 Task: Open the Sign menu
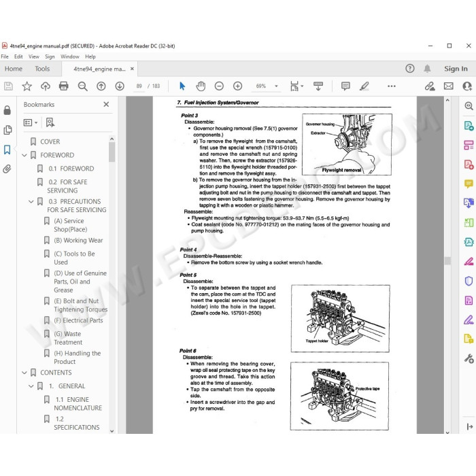pyautogui.click(x=50, y=56)
